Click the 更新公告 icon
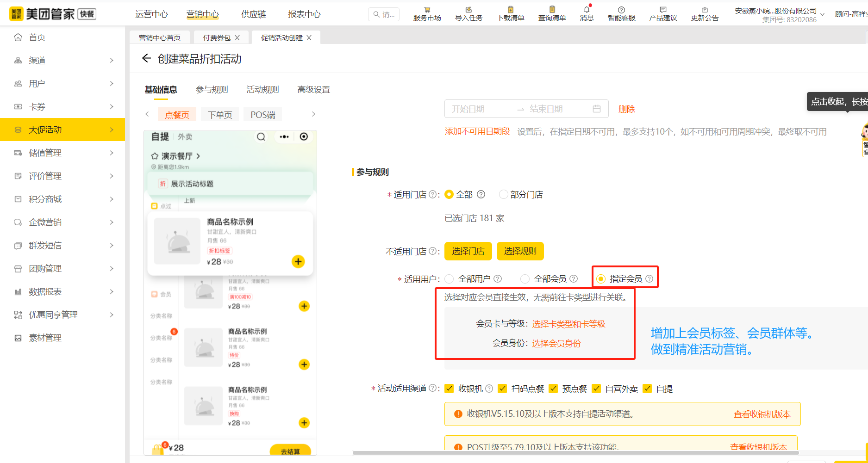Viewport: 868px width, 463px height. pos(705,10)
